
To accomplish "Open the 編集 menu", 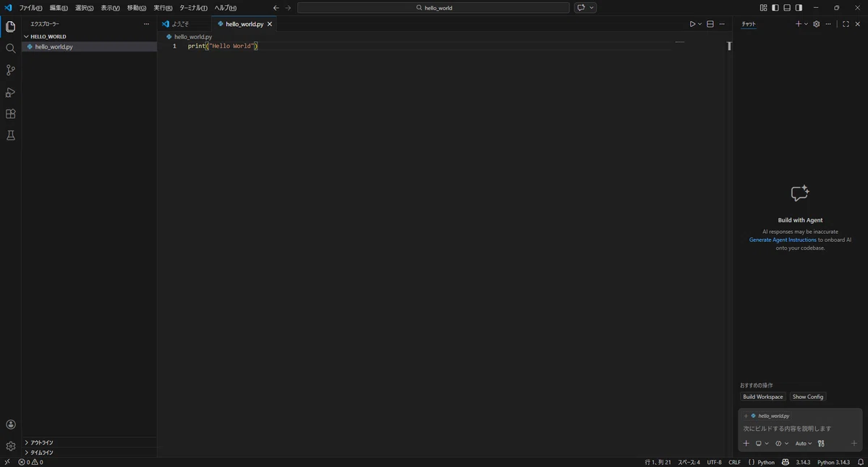I will pyautogui.click(x=59, y=8).
